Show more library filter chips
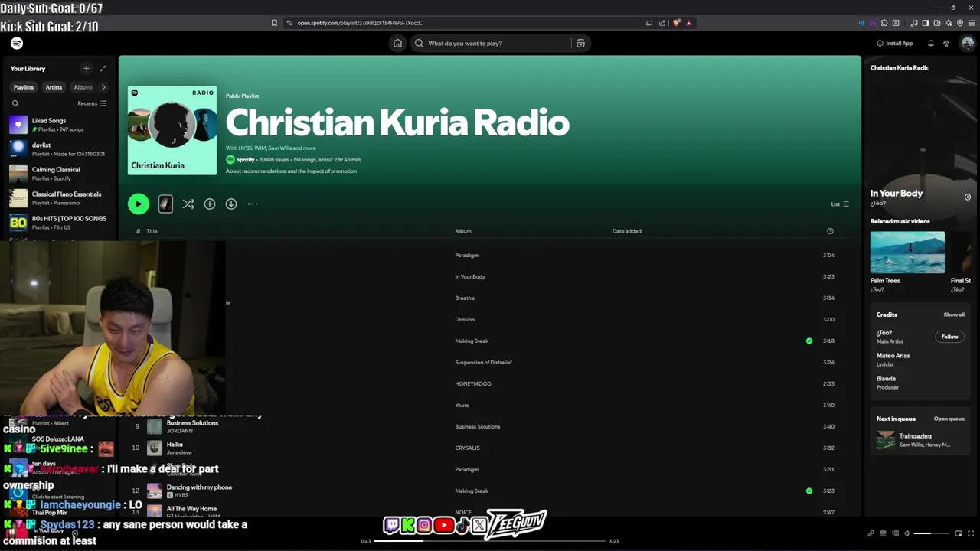This screenshot has width=980, height=551. [x=103, y=87]
